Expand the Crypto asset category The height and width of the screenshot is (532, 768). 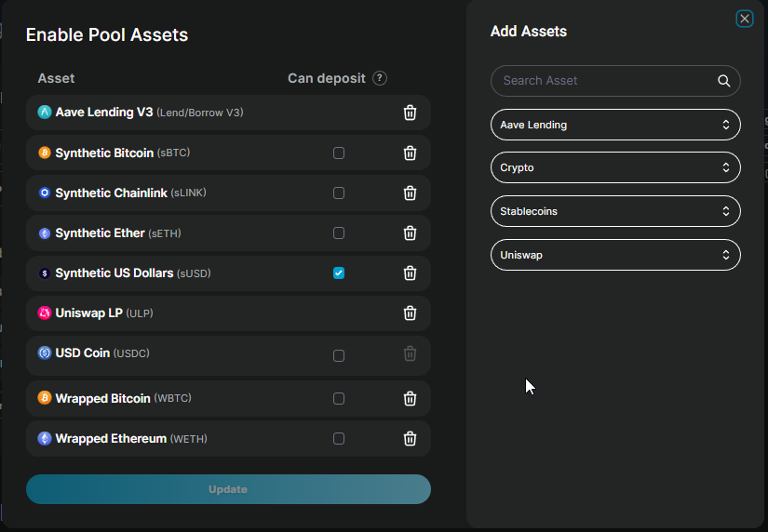tap(615, 167)
